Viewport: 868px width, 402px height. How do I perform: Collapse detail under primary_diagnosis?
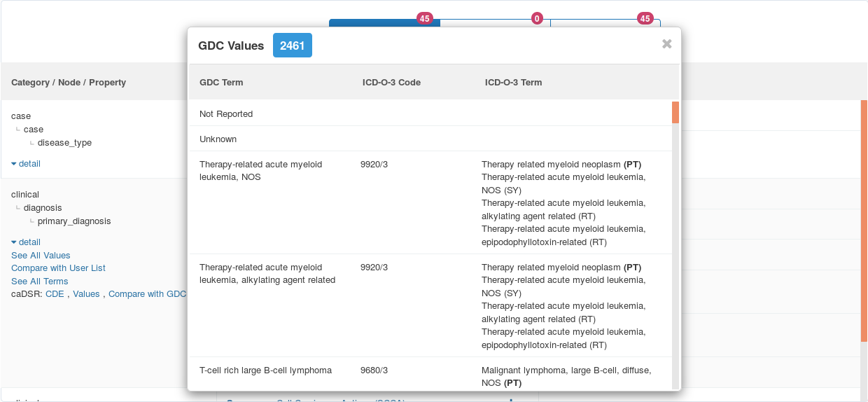tap(26, 242)
